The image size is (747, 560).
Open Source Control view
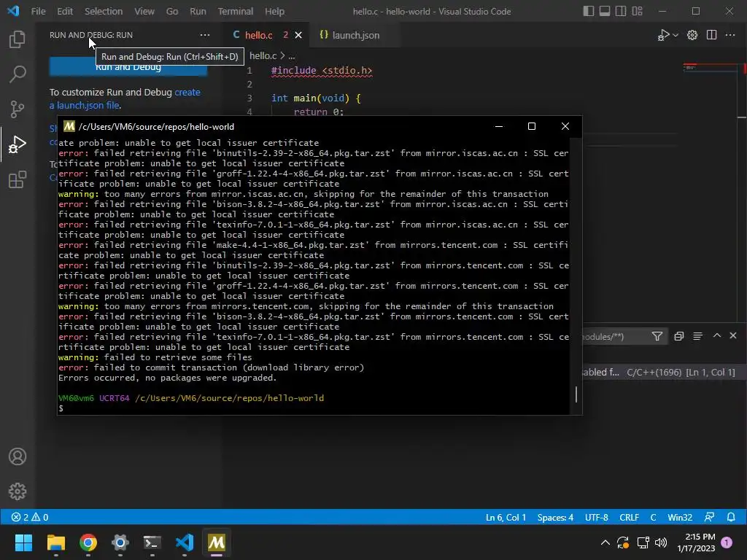click(x=18, y=109)
